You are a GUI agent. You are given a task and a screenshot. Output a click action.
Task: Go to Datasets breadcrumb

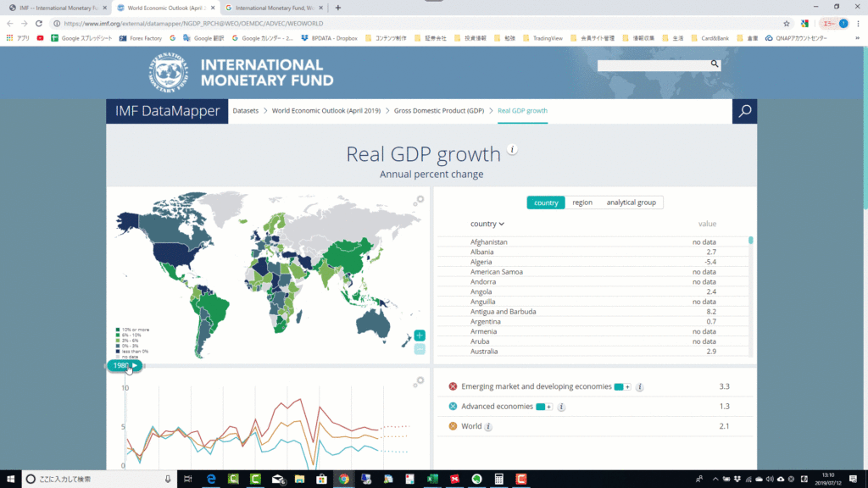click(245, 111)
